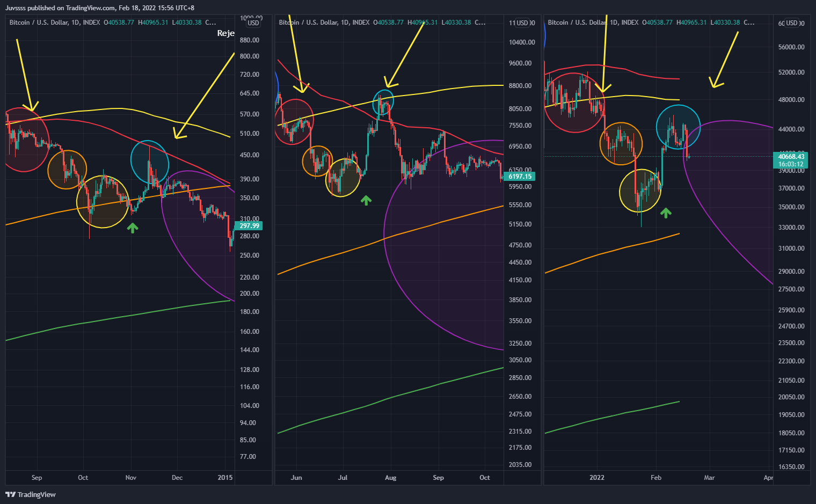Click the L40330.38 value in the middle chart
This screenshot has height=504, width=816.
tap(456, 23)
